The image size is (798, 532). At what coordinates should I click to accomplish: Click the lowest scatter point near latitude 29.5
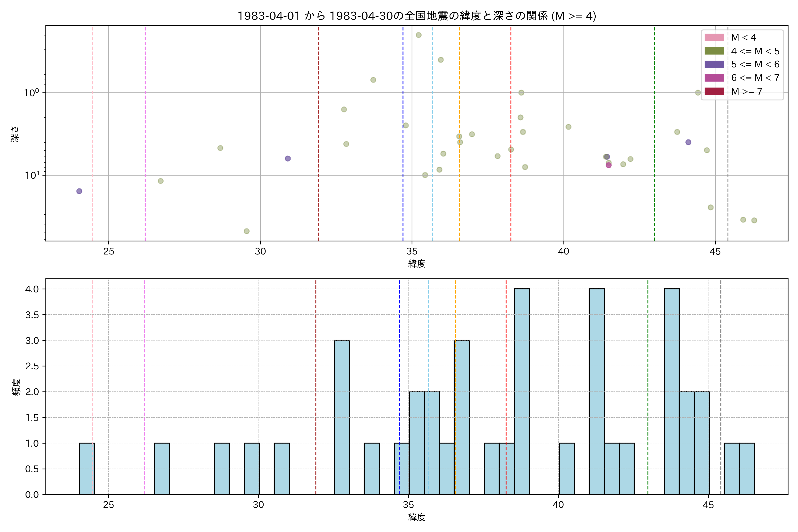point(247,231)
